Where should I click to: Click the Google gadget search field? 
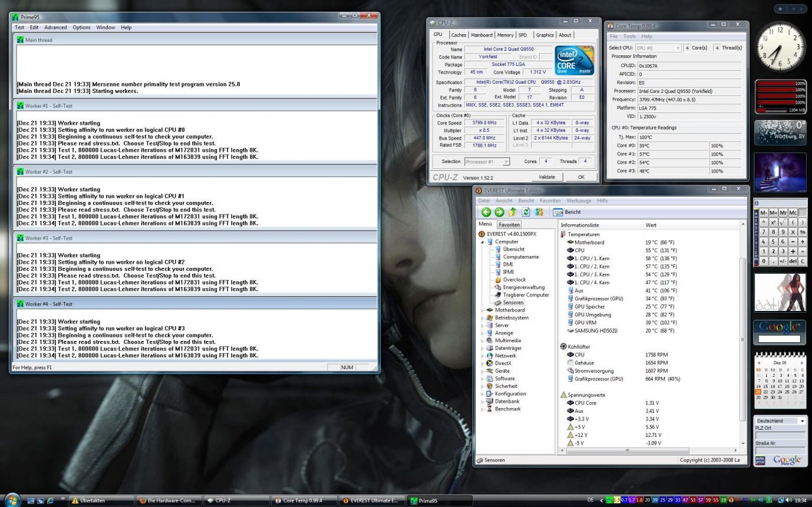point(779,339)
